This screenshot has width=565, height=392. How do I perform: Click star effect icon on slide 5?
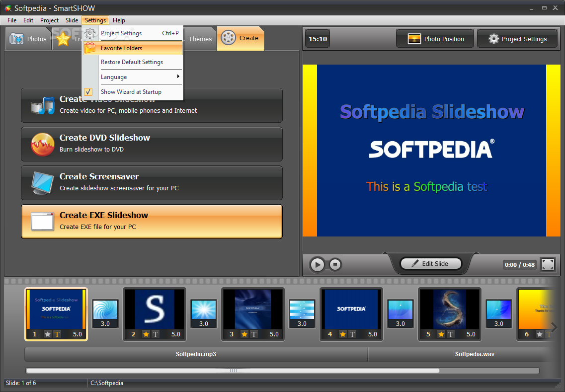(441, 334)
